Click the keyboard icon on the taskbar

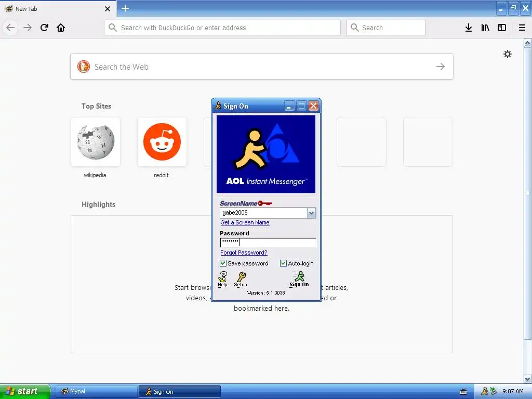click(463, 392)
